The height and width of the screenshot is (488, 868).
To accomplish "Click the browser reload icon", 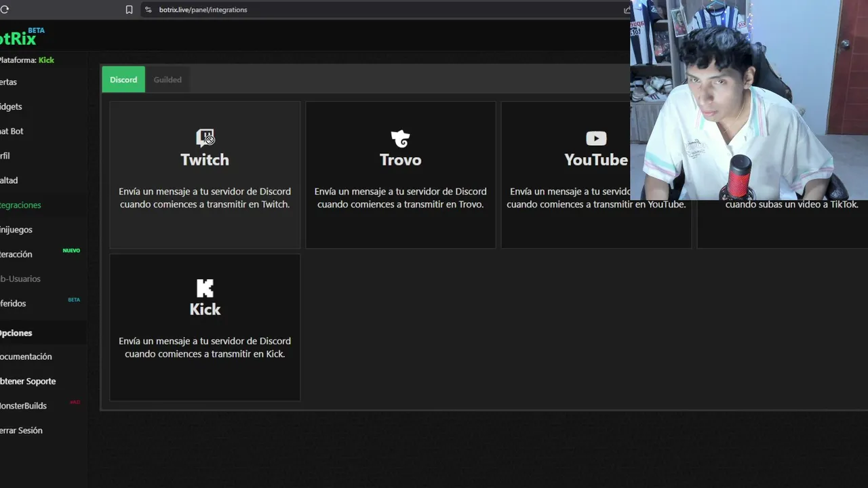I will (4, 9).
